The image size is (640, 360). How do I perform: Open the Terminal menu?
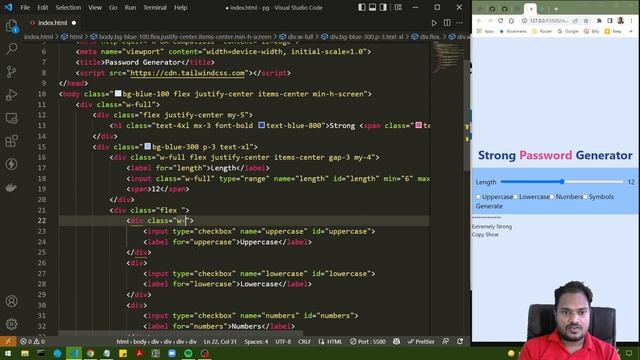[x=155, y=7]
